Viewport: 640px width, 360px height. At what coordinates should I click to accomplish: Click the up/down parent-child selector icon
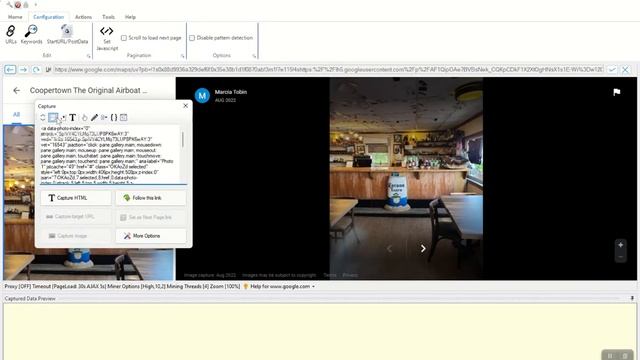coord(42,118)
